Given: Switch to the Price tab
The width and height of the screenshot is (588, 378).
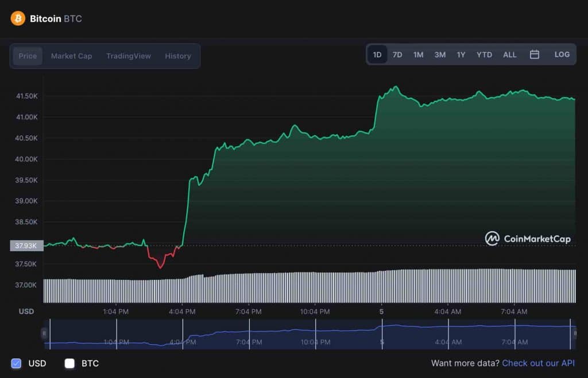Looking at the screenshot, I should pos(28,56).
